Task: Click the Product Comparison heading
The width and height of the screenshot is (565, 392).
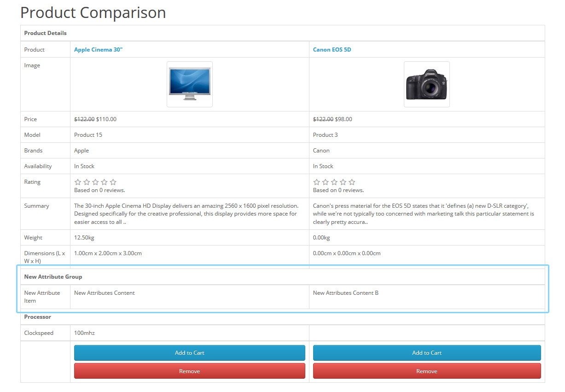Action: (93, 12)
